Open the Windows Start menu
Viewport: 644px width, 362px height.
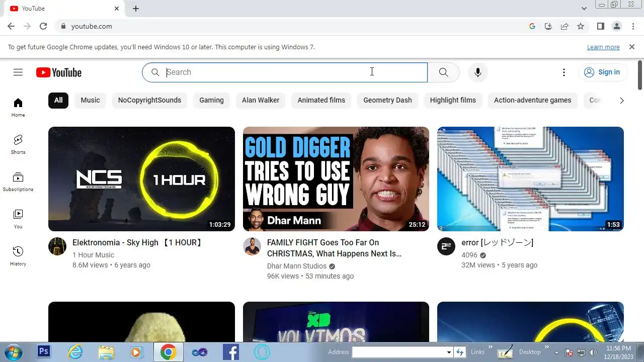tap(14, 352)
